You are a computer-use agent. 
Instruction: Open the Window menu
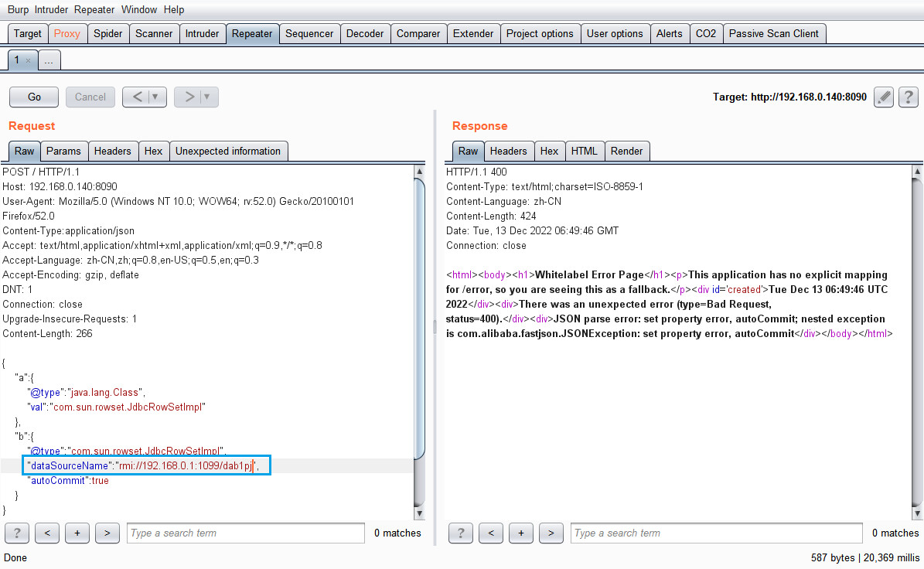pos(139,9)
